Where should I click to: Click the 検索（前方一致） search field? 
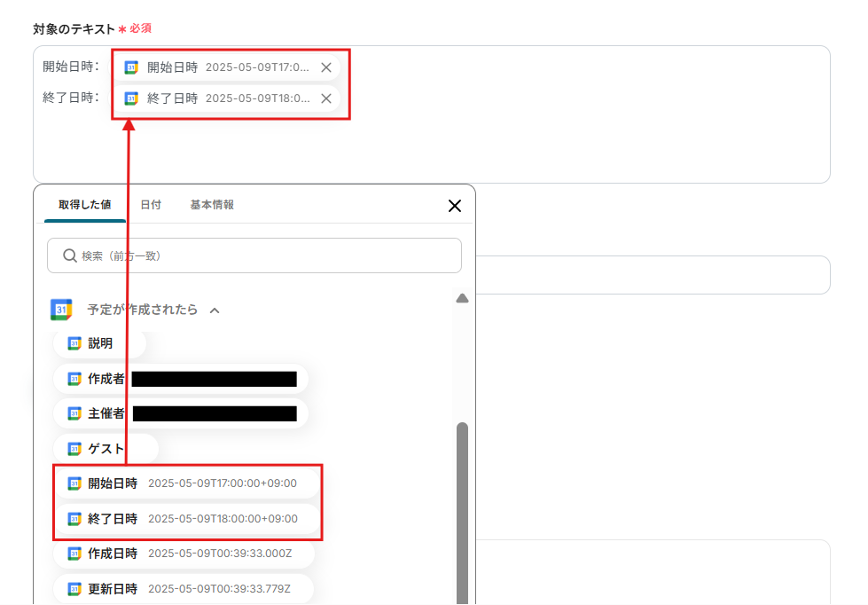coord(254,256)
